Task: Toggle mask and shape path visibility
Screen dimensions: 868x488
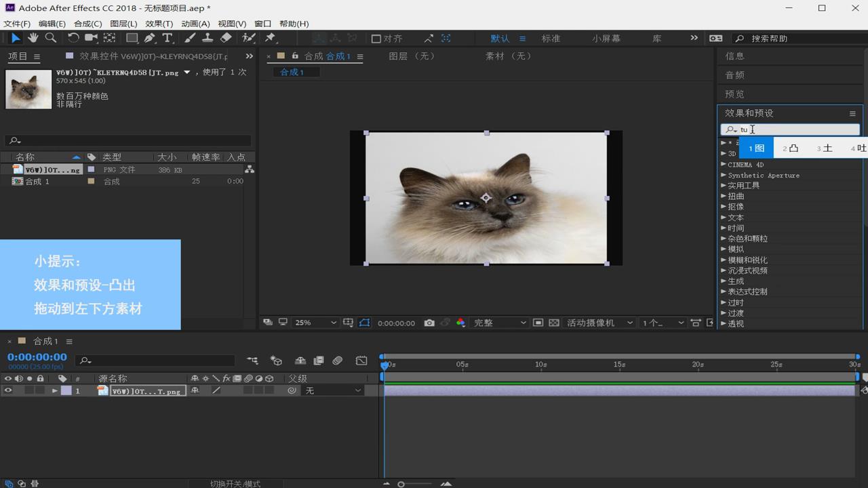Action: (x=364, y=323)
